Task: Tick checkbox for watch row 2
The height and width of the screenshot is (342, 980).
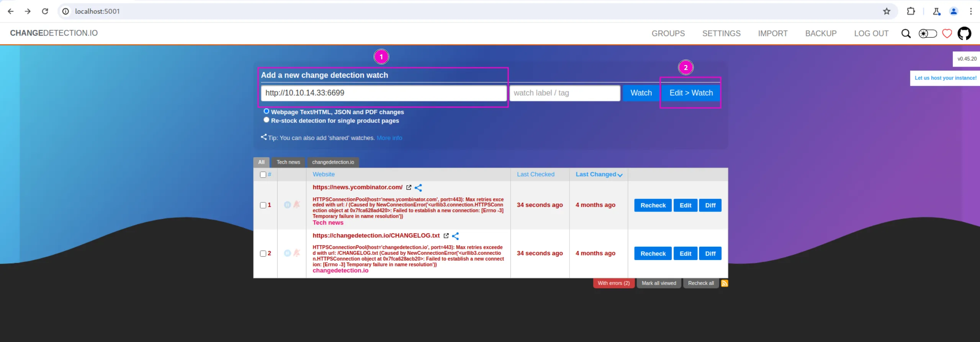Action: pos(263,253)
